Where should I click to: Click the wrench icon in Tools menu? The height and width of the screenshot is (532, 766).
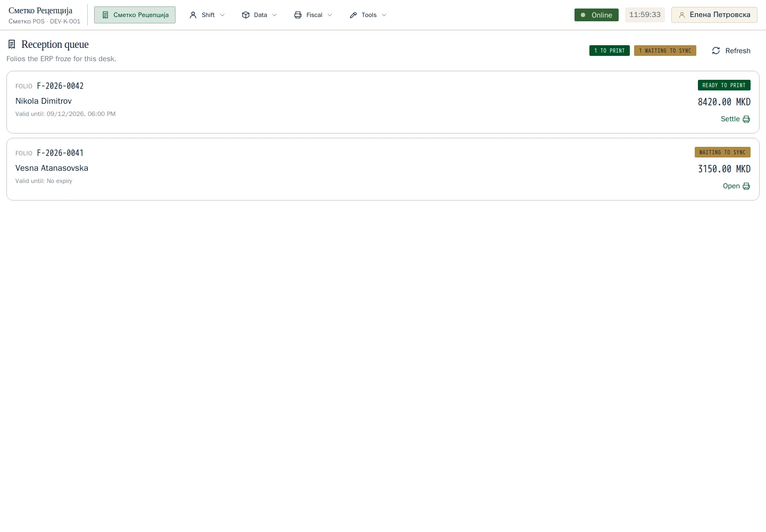coord(353,15)
